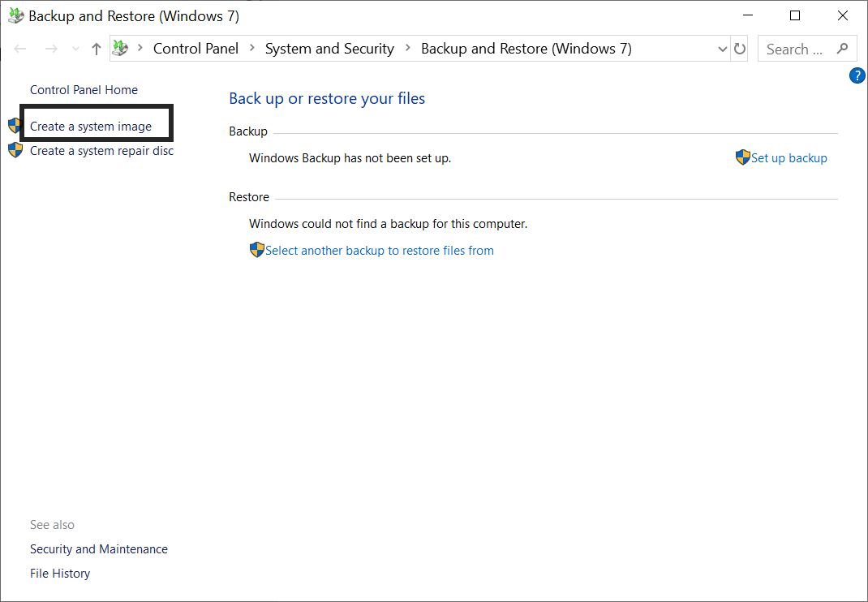The image size is (868, 602).
Task: Click the Backup and Restore icon in the address bar
Action: [x=120, y=49]
